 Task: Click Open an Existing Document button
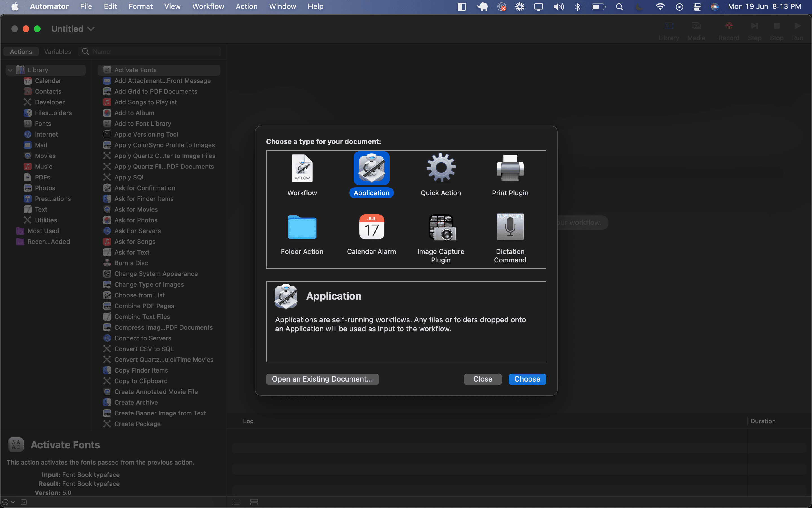[322, 379]
